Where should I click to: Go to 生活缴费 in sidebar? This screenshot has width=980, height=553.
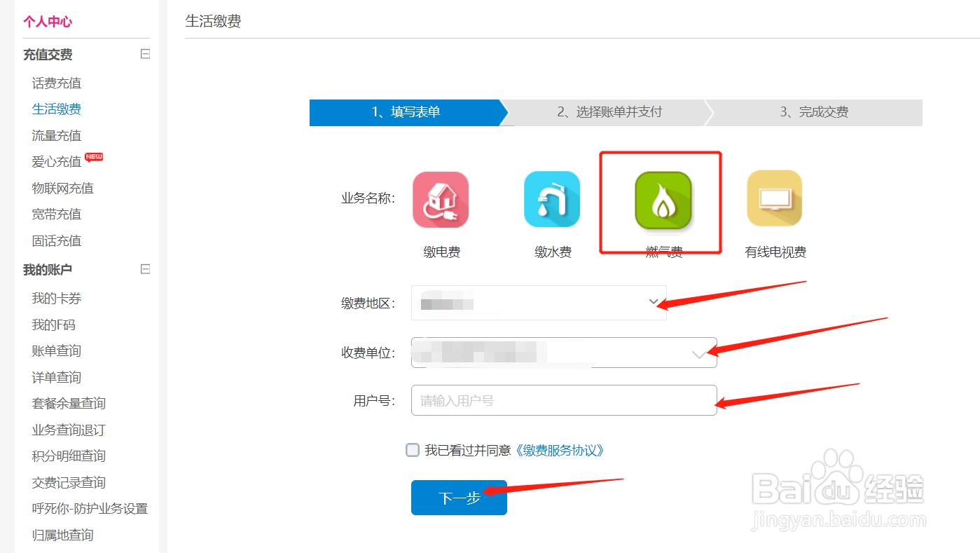coord(57,109)
